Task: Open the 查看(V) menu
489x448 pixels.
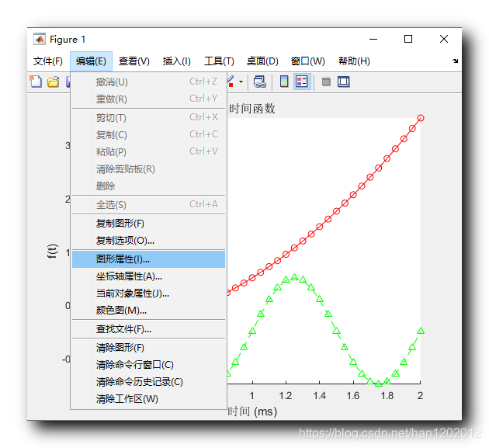Action: [x=134, y=61]
